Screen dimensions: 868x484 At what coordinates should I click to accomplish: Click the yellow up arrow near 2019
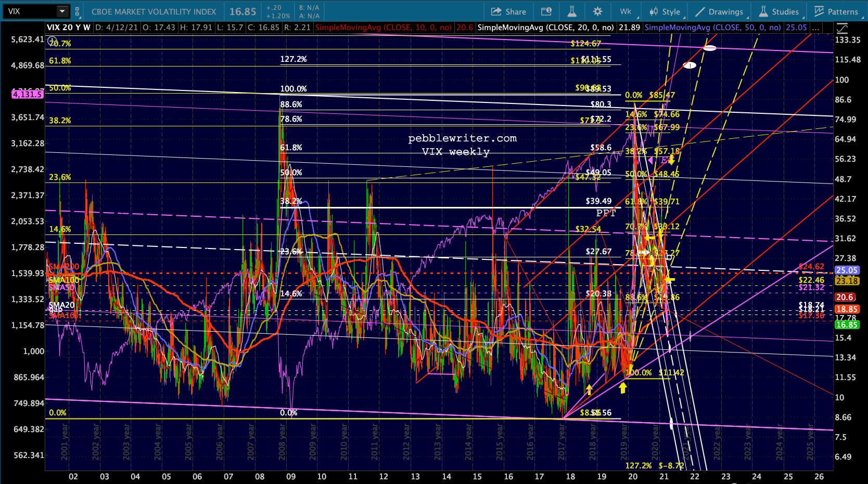click(x=622, y=387)
